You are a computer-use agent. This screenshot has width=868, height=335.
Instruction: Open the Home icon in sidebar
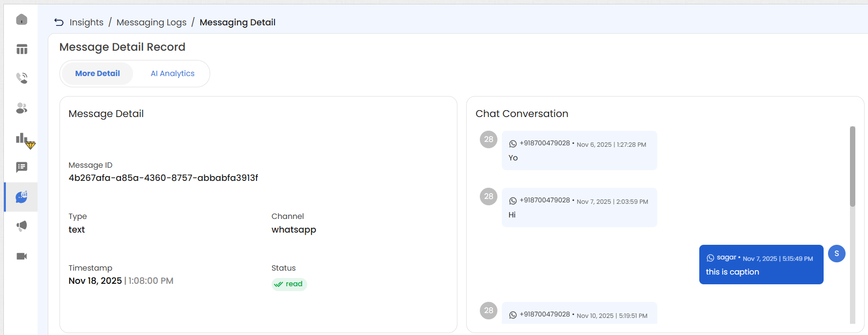pos(21,20)
